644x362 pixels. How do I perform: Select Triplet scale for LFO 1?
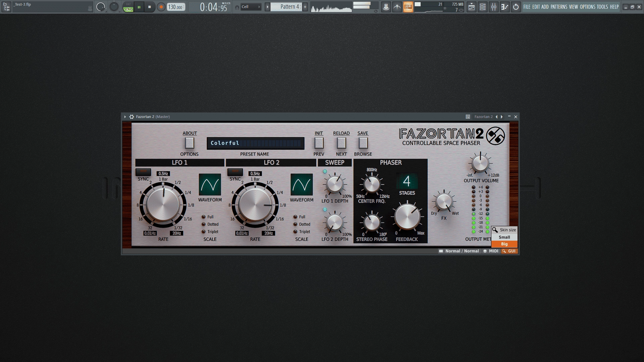pyautogui.click(x=204, y=232)
